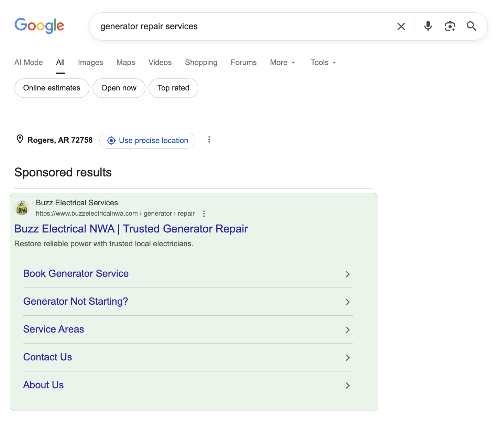The width and height of the screenshot is (504, 423).
Task: Open Search by image camera icon
Action: pyautogui.click(x=450, y=26)
